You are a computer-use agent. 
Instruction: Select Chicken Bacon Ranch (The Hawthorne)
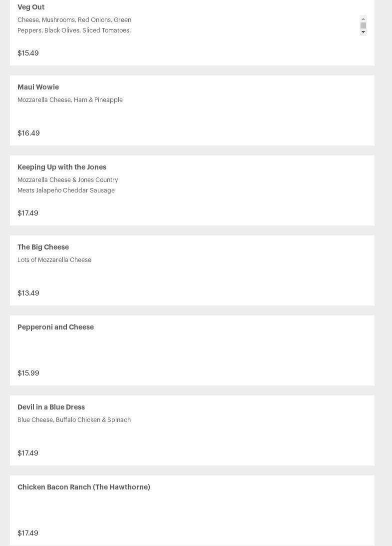[x=84, y=487]
